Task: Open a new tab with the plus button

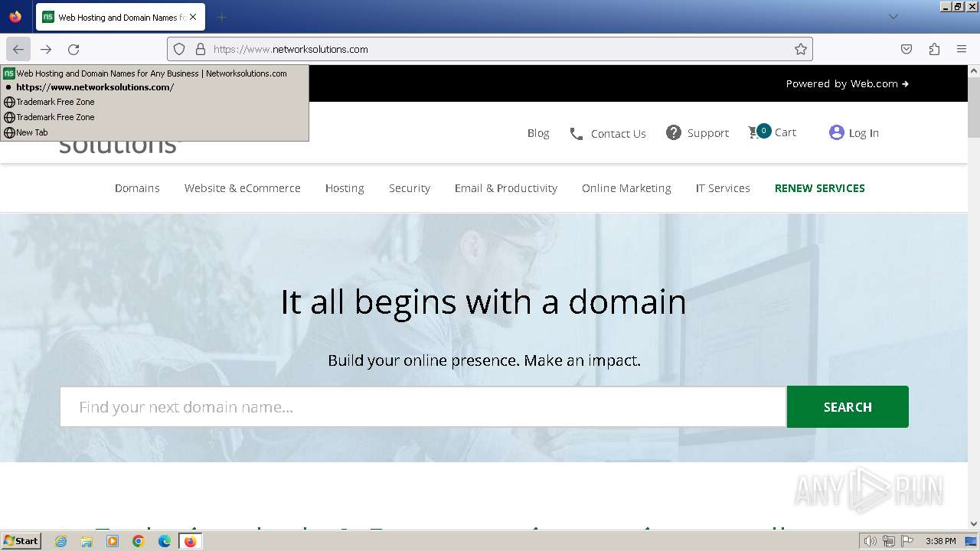Action: pyautogui.click(x=221, y=17)
